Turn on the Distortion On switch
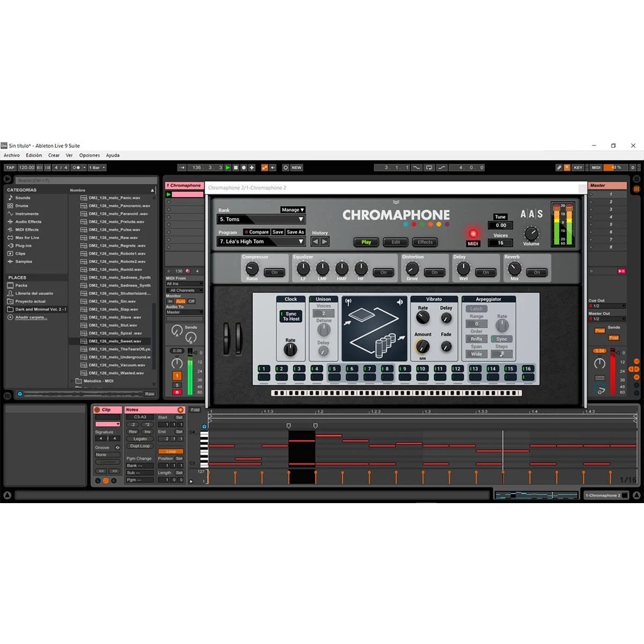This screenshot has height=644, width=644. click(435, 272)
